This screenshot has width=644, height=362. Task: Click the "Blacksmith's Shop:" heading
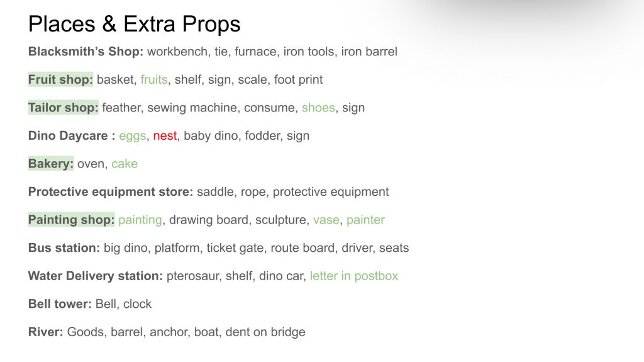point(86,52)
